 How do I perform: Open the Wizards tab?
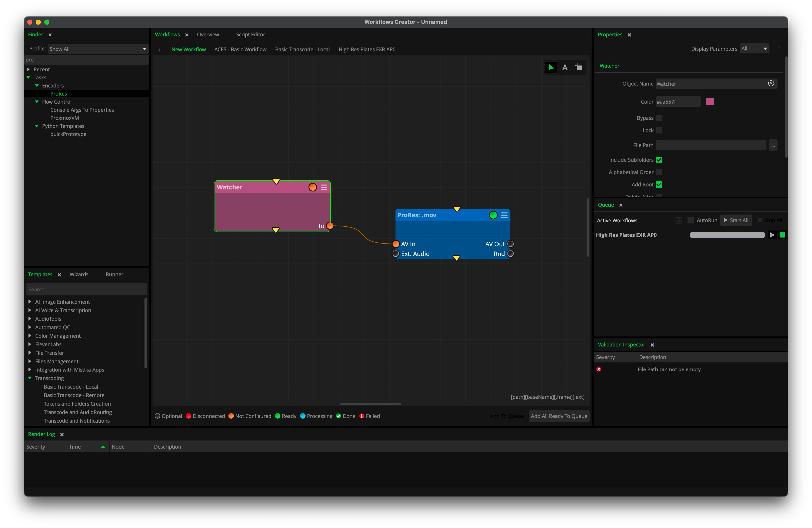tap(79, 274)
